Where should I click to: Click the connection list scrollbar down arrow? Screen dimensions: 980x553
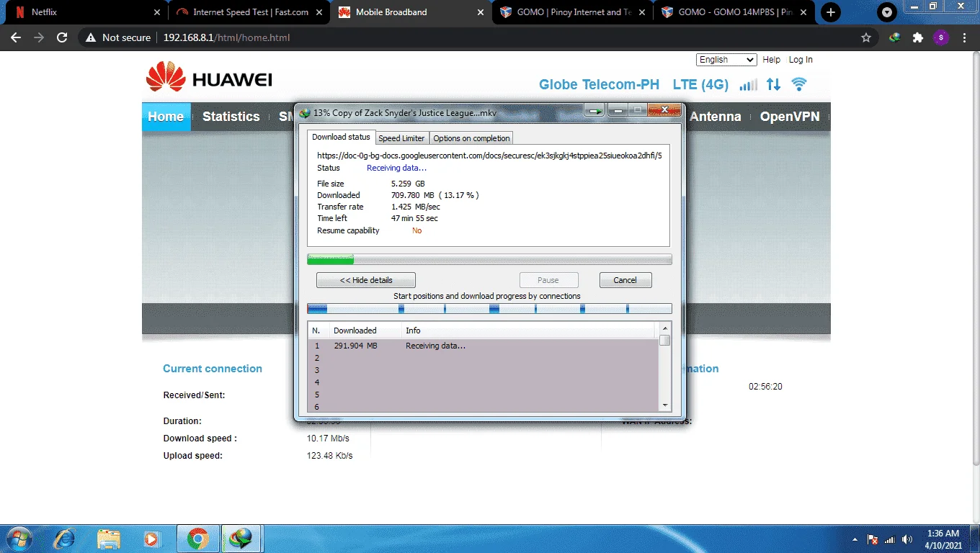coord(664,405)
